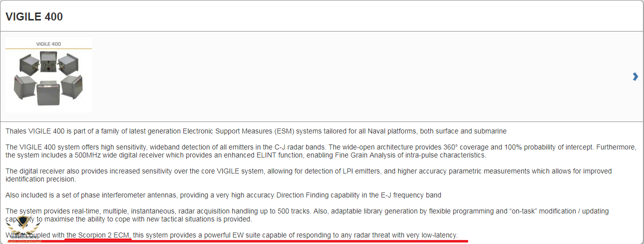This screenshot has width=644, height=244.
Task: Click the "VIGILE 400" page heading
Action: pyautogui.click(x=34, y=16)
